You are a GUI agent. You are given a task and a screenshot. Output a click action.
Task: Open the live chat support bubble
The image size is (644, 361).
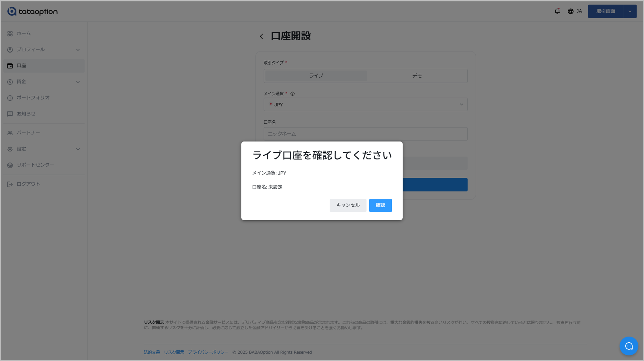[x=629, y=346]
